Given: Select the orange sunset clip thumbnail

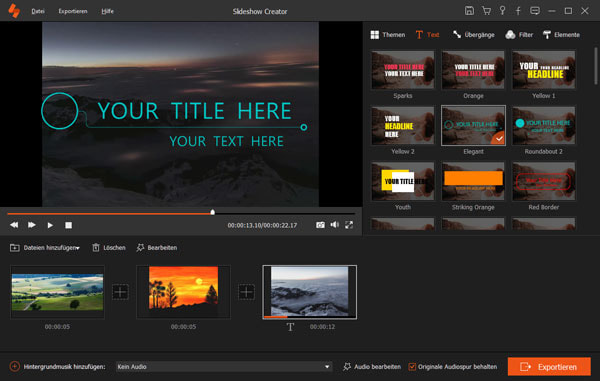Looking at the screenshot, I should pyautogui.click(x=184, y=292).
